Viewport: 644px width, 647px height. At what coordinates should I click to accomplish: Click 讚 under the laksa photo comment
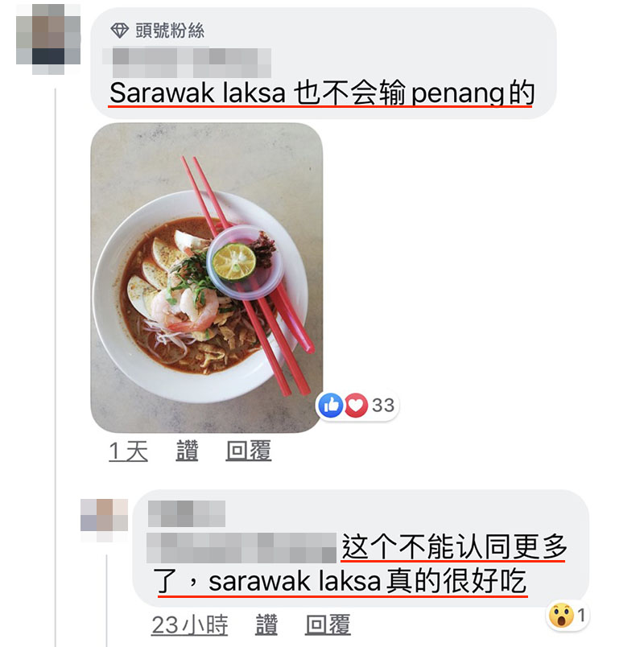click(188, 451)
